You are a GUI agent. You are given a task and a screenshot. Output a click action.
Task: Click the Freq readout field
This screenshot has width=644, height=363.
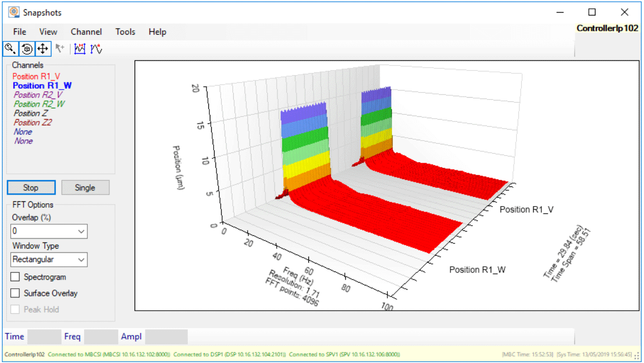pos(101,336)
